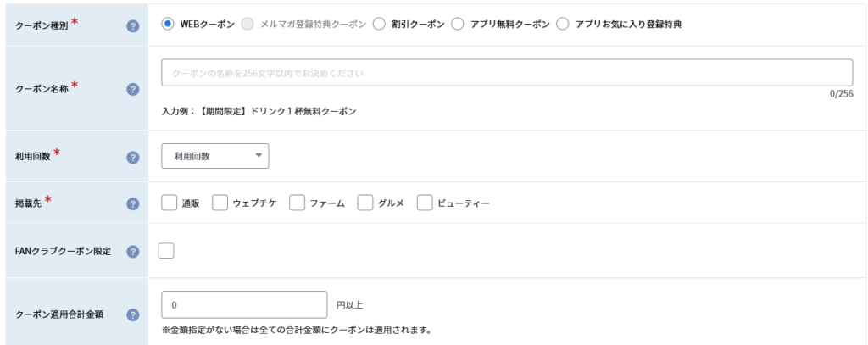
Task: Show help for 掲載先 field
Action: pyautogui.click(x=132, y=203)
